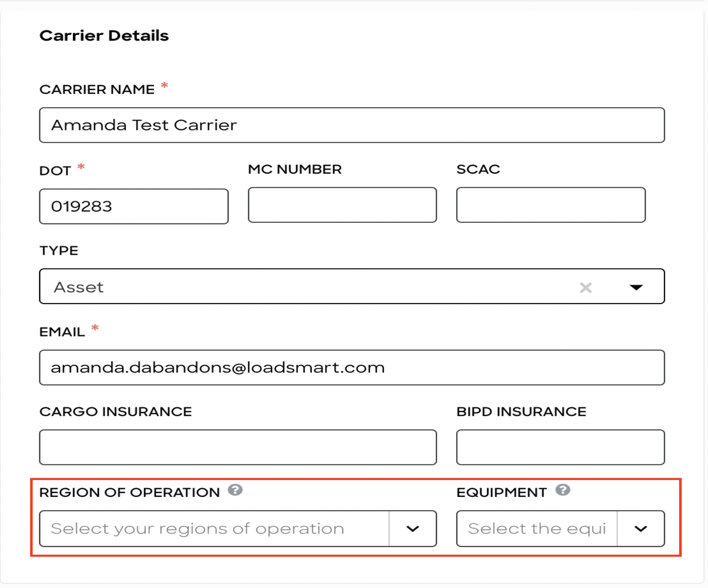This screenshot has width=708, height=588.
Task: Expand the Type dropdown arrow
Action: [x=636, y=288]
